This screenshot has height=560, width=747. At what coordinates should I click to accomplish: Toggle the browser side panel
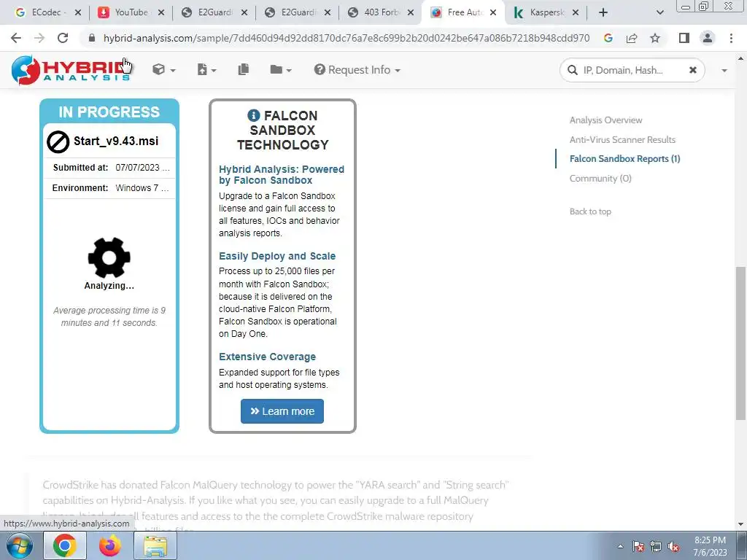(684, 38)
